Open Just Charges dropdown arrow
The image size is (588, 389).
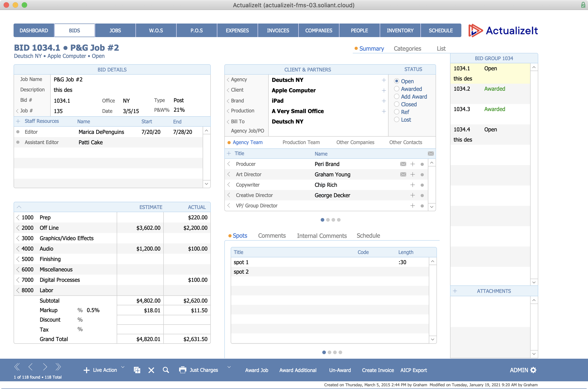pos(229,367)
